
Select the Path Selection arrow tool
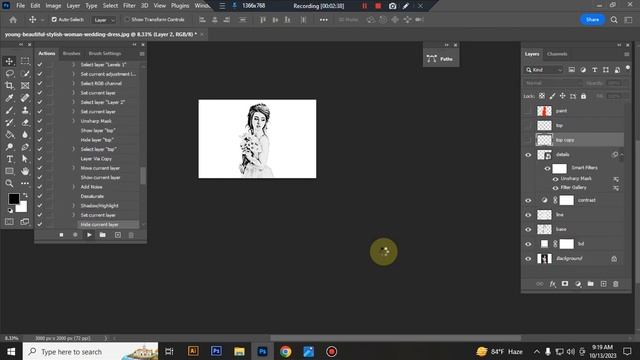pos(25,159)
